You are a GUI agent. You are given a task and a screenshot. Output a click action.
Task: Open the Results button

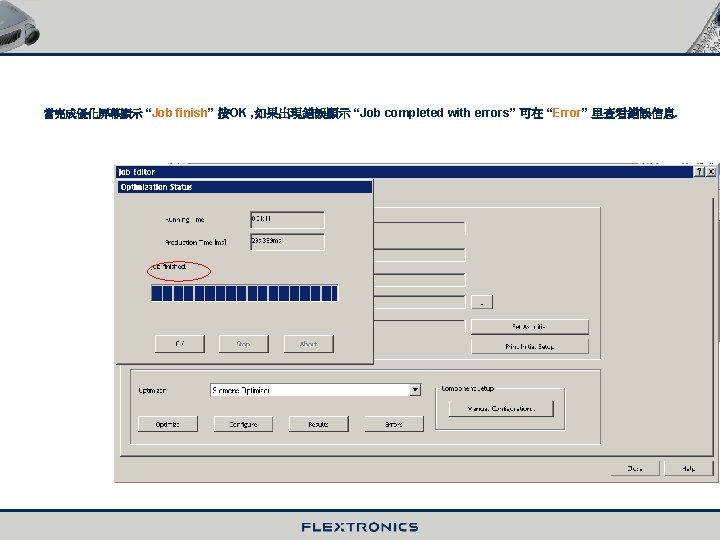click(x=318, y=424)
